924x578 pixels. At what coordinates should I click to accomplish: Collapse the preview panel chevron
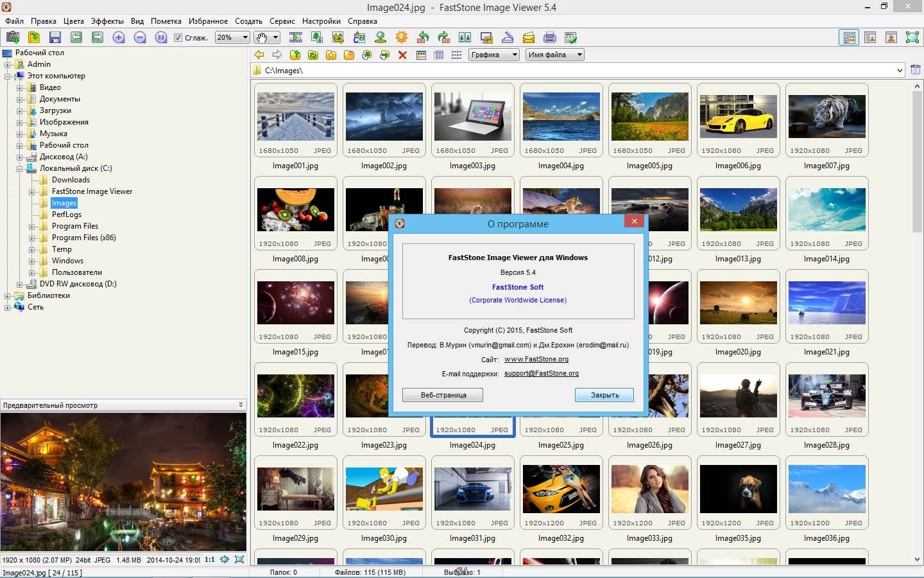(241, 405)
